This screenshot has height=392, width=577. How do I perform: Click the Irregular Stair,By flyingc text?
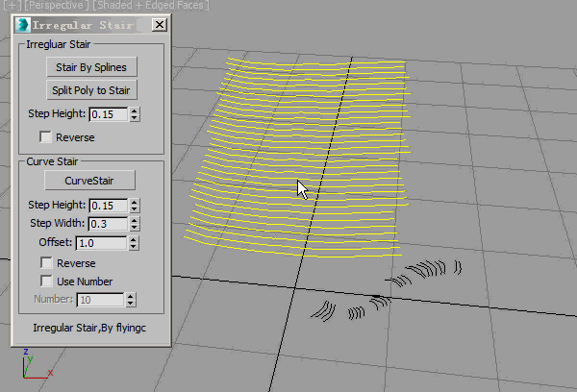pyautogui.click(x=89, y=328)
